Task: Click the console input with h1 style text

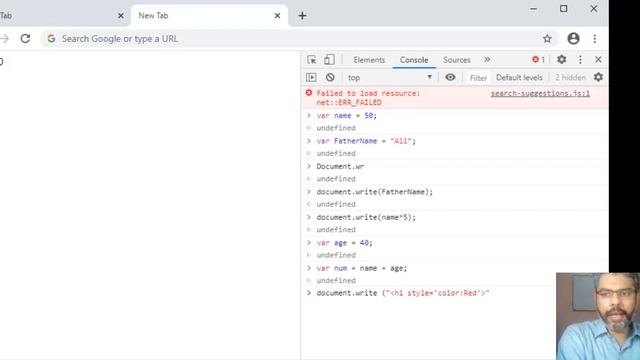Action: (402, 293)
